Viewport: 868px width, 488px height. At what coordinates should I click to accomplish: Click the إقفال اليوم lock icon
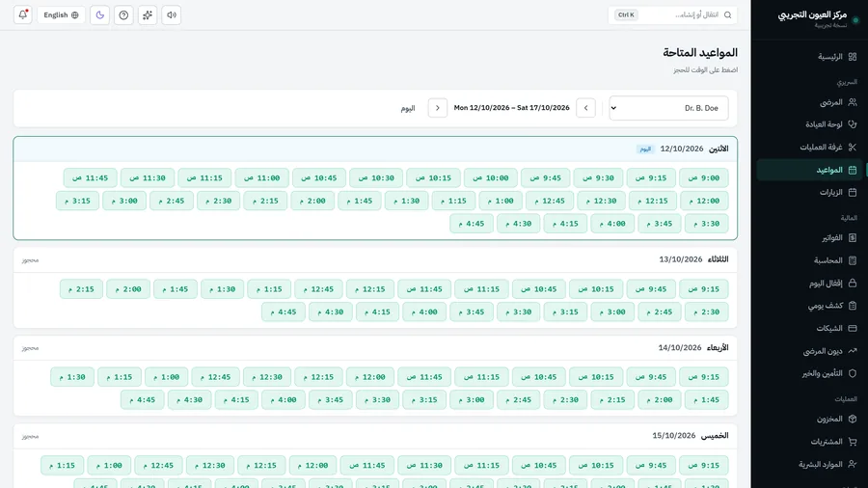click(x=853, y=284)
